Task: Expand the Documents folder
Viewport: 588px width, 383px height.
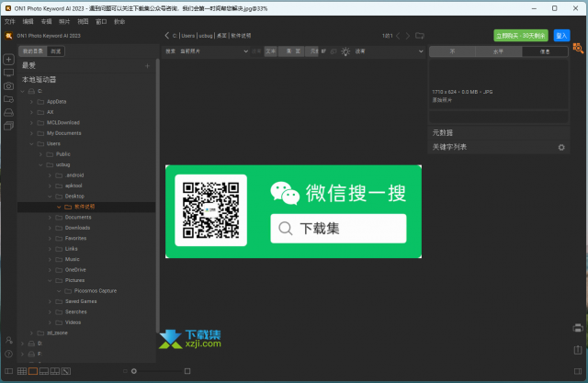Action: [x=50, y=218]
